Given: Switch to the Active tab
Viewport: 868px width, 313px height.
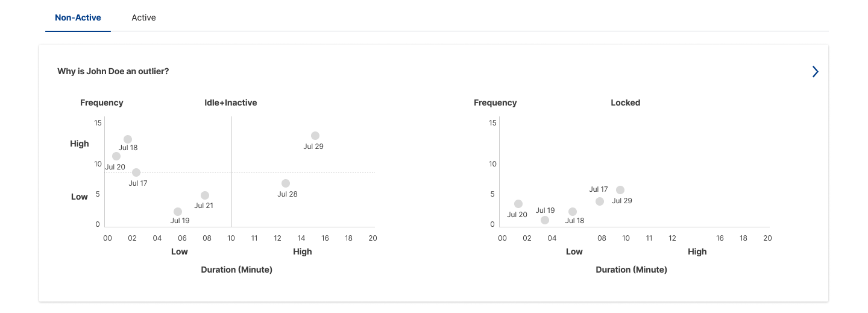Looking at the screenshot, I should click(143, 17).
